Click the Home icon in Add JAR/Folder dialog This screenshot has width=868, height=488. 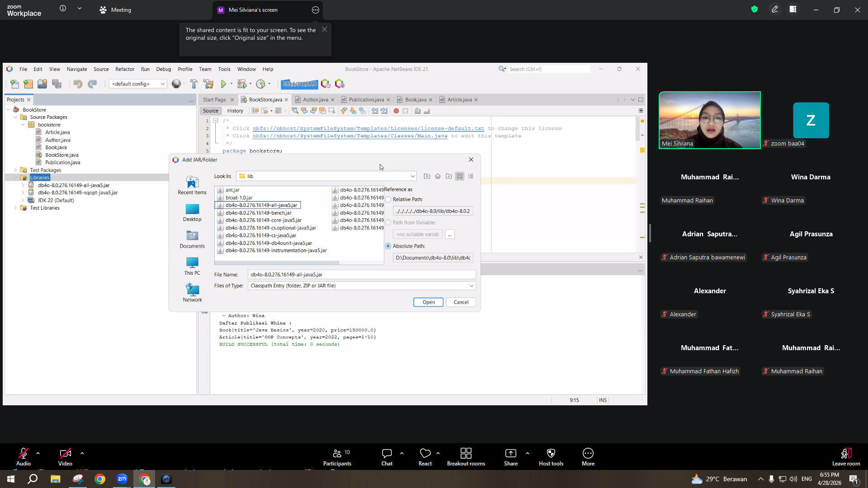point(438,176)
